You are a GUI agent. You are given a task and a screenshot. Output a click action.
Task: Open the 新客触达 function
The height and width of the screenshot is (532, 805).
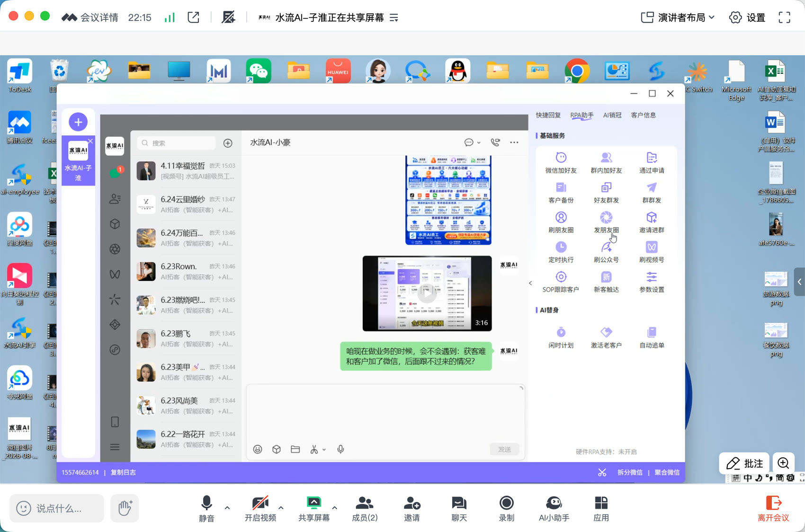point(606,282)
